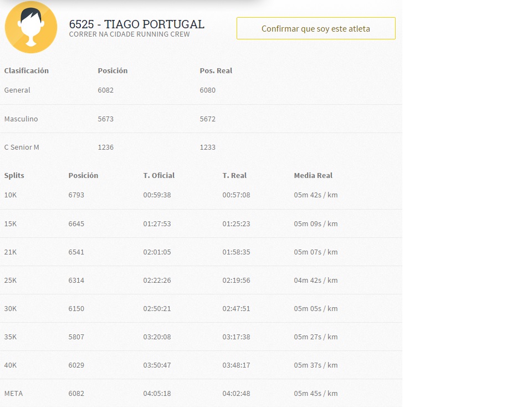This screenshot has width=532, height=407.
Task: Select the 'Masculino' classification row label
Action: 21,119
